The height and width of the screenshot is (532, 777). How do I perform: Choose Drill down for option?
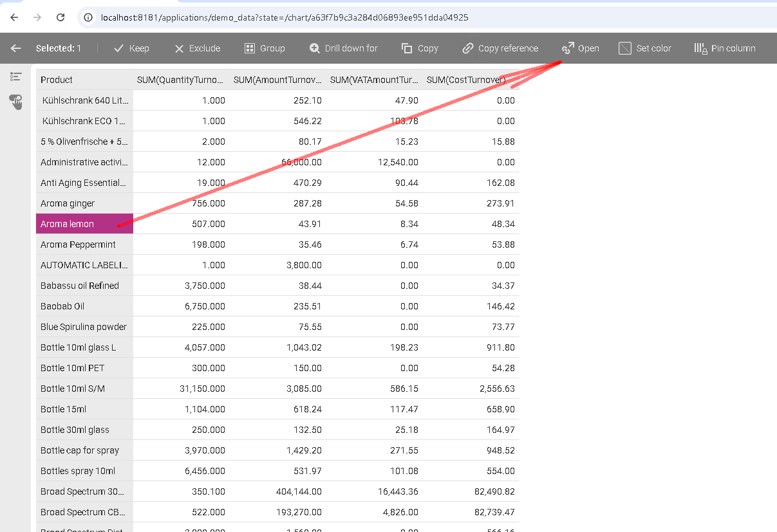coord(344,48)
